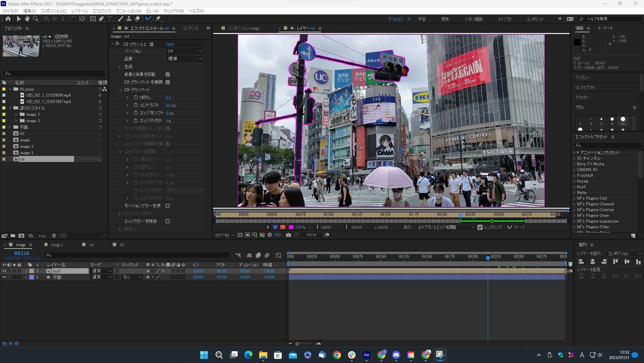The width and height of the screenshot is (644, 363).
Task: Hide the 平面 layer with eye icon
Action: point(4,277)
